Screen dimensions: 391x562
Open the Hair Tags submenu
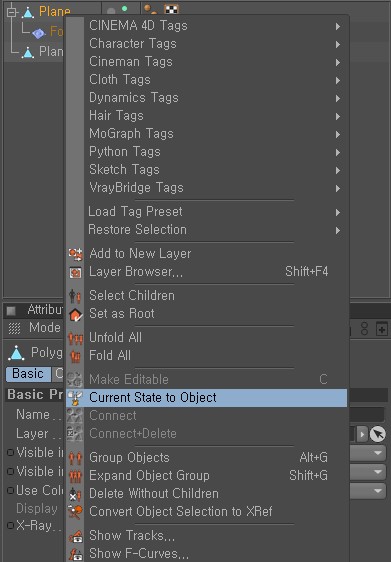[x=206, y=116]
